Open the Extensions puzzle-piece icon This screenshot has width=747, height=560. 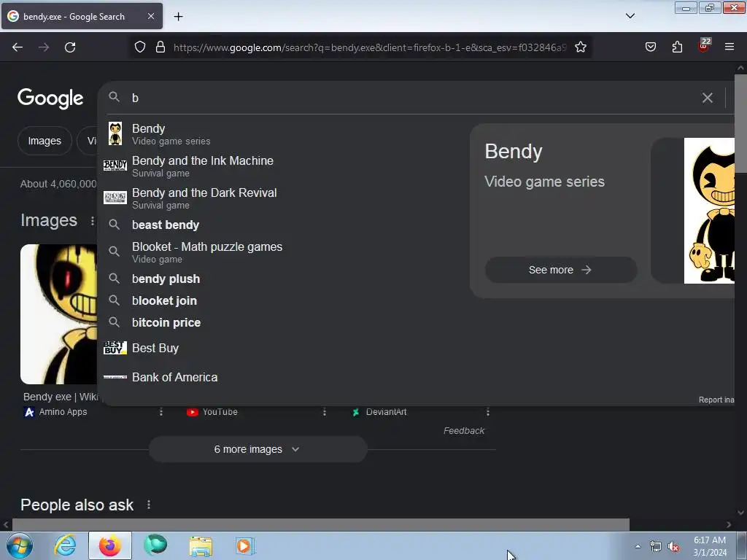coord(677,47)
